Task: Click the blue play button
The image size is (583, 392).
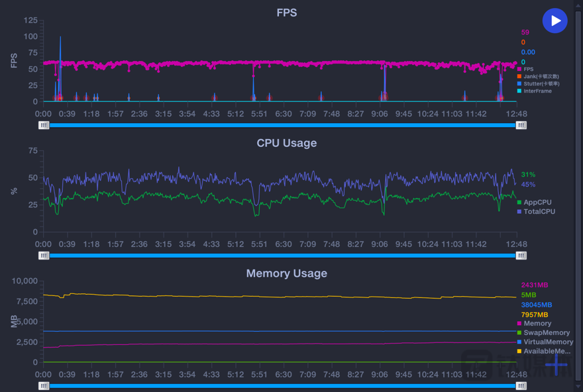Action: pos(555,21)
